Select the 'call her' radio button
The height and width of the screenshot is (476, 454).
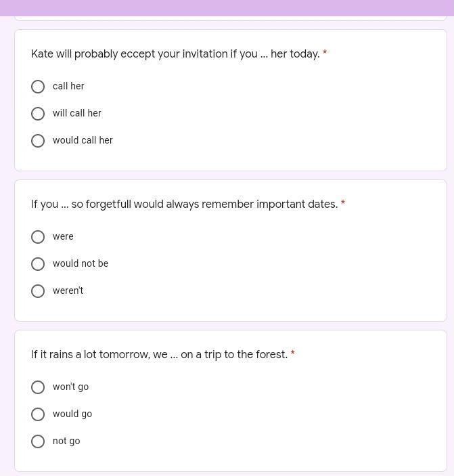tap(38, 87)
